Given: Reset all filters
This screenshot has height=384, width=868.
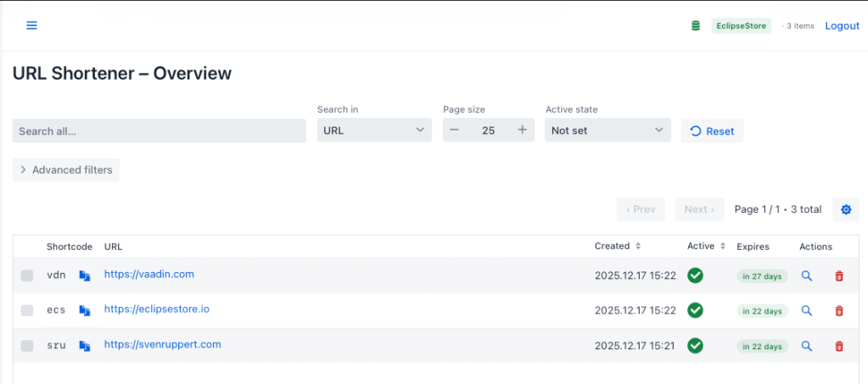Looking at the screenshot, I should tap(712, 131).
